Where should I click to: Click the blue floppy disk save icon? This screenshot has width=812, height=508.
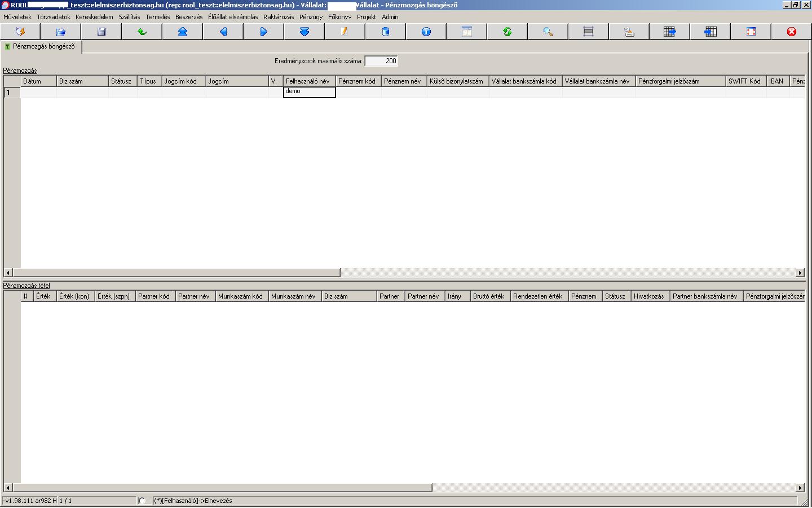pos(101,32)
